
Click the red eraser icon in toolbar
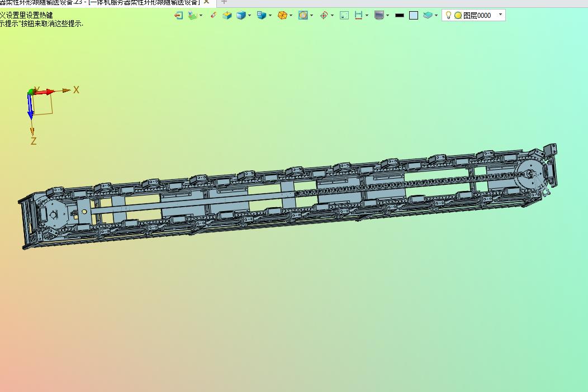214,15
